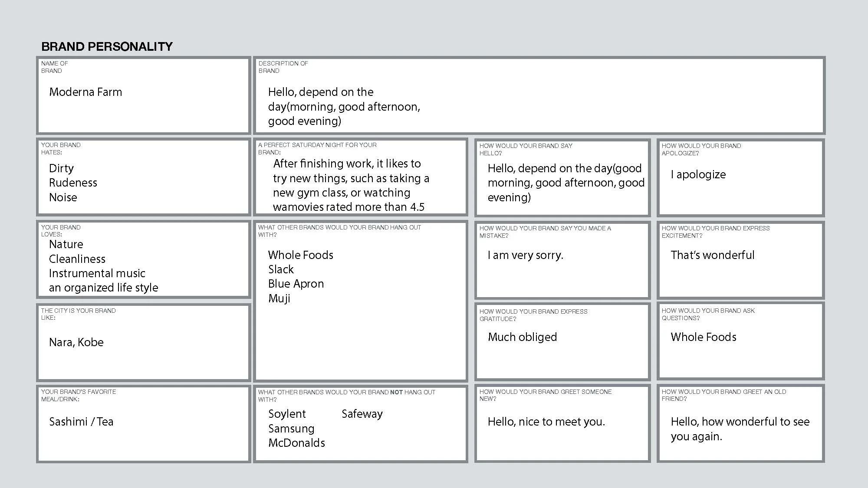Viewport: 868px width, 488px height.
Task: Click the 'Hello, how wonderful to see' line
Action: coord(740,422)
